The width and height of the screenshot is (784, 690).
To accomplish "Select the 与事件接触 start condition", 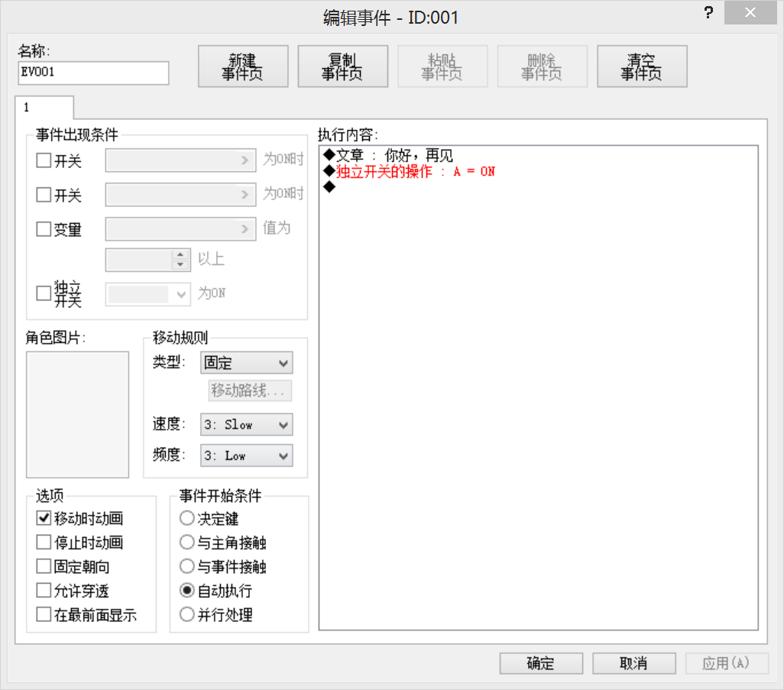I will click(x=186, y=566).
